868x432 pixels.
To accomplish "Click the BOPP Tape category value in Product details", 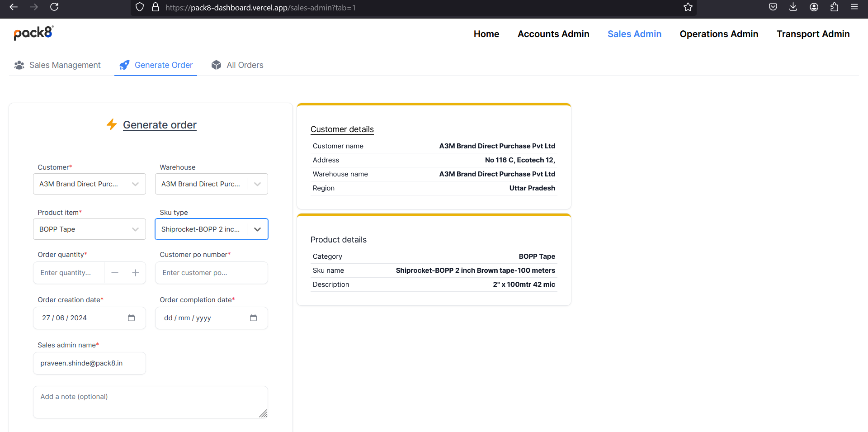I will pos(537,256).
